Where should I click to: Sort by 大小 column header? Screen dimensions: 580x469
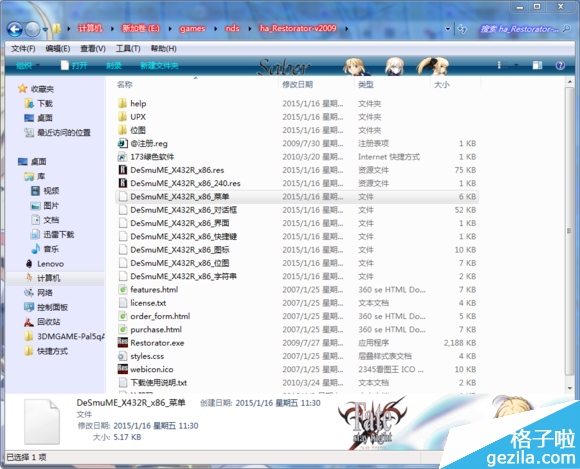442,84
